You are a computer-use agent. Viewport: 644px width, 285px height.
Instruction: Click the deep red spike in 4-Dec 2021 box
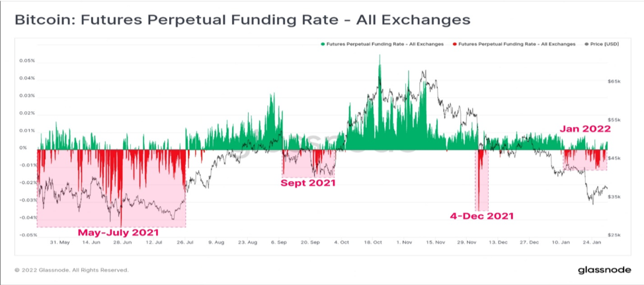point(479,180)
